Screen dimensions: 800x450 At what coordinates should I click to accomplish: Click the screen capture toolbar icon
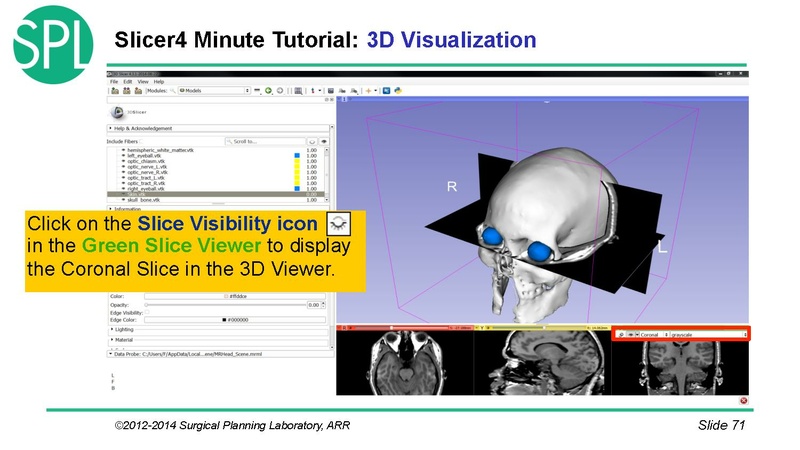(x=331, y=91)
